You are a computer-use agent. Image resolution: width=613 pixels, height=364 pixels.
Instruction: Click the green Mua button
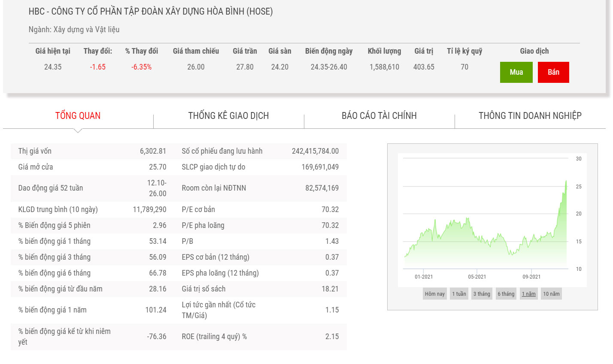coord(516,72)
